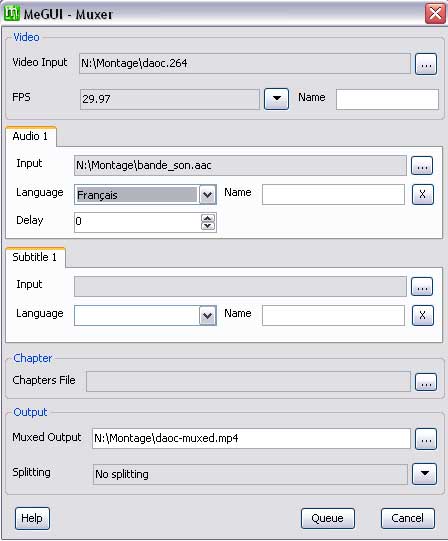Image resolution: width=448 pixels, height=541 pixels.
Task: Click the MeGUI icon in the title bar
Action: 12,13
